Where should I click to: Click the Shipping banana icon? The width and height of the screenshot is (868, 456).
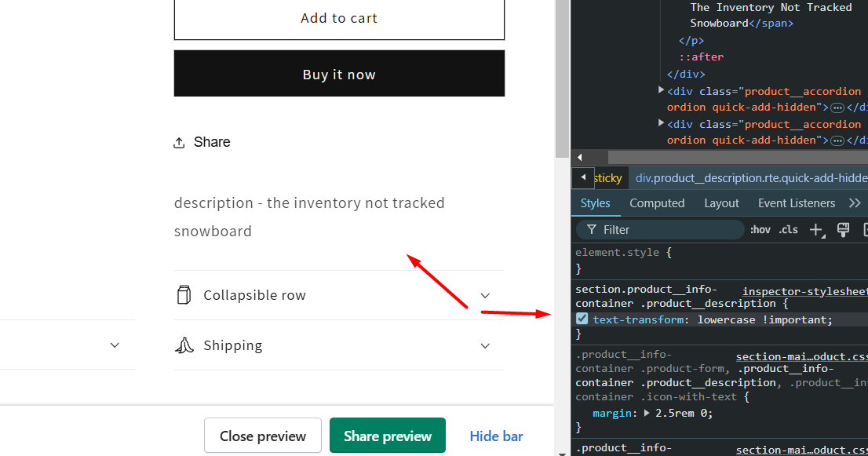point(184,345)
